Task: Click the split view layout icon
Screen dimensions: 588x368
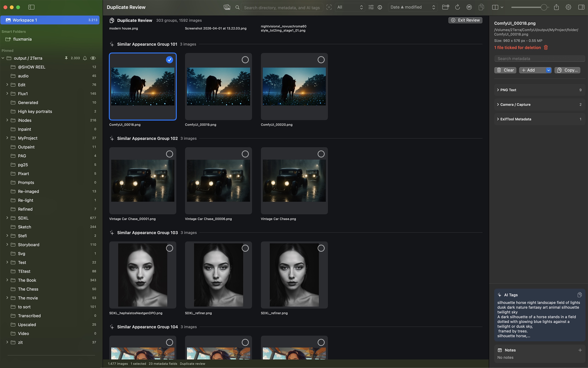Action: click(x=495, y=7)
